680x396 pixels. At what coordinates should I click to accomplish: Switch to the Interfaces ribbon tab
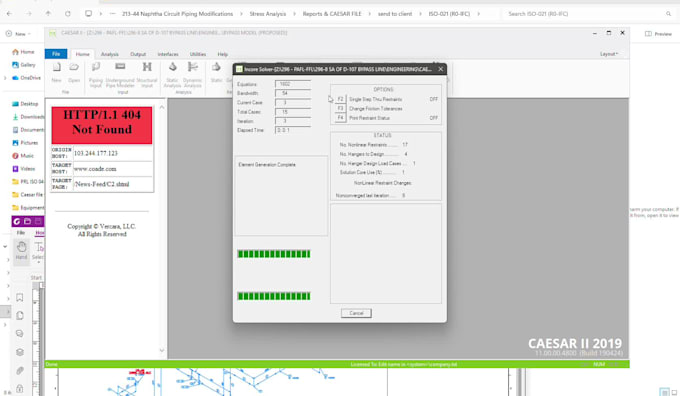point(168,54)
